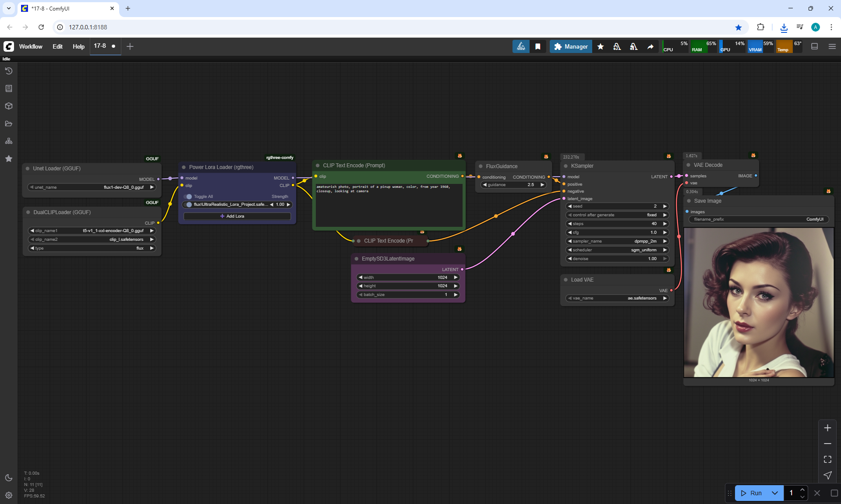
Task: Click the Manager button
Action: pyautogui.click(x=571, y=46)
